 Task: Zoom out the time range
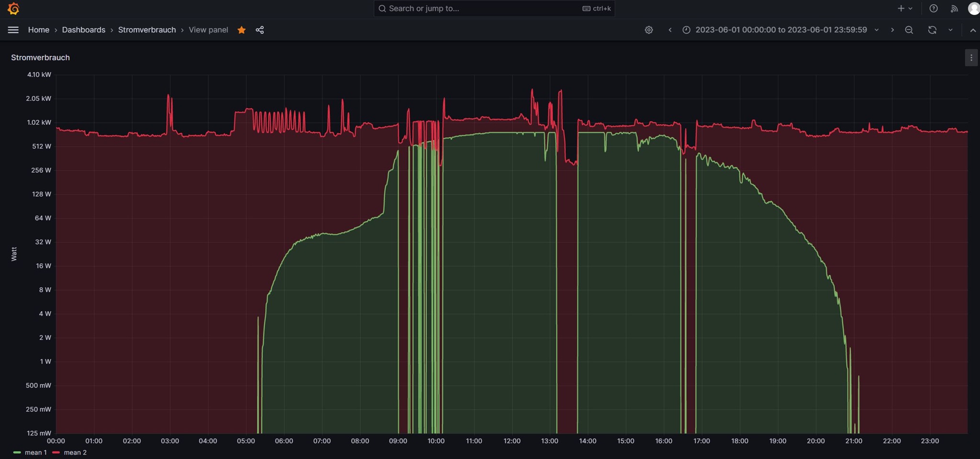pyautogui.click(x=909, y=30)
